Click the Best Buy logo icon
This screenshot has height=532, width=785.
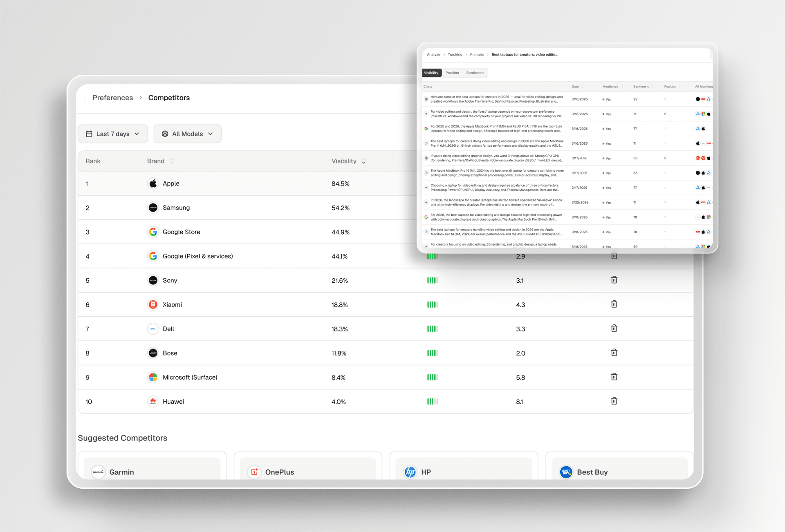coord(566,472)
